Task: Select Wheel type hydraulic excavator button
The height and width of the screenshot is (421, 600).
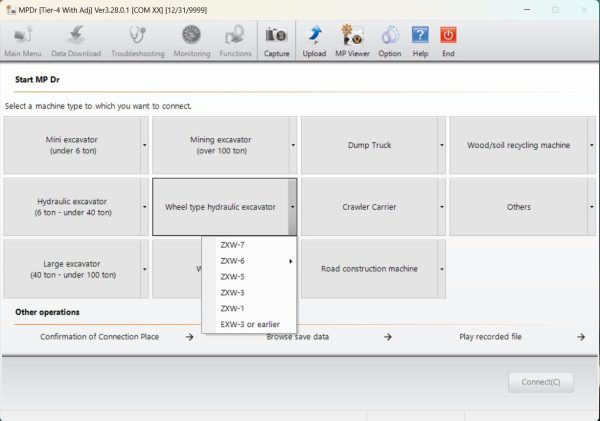Action: tap(220, 207)
